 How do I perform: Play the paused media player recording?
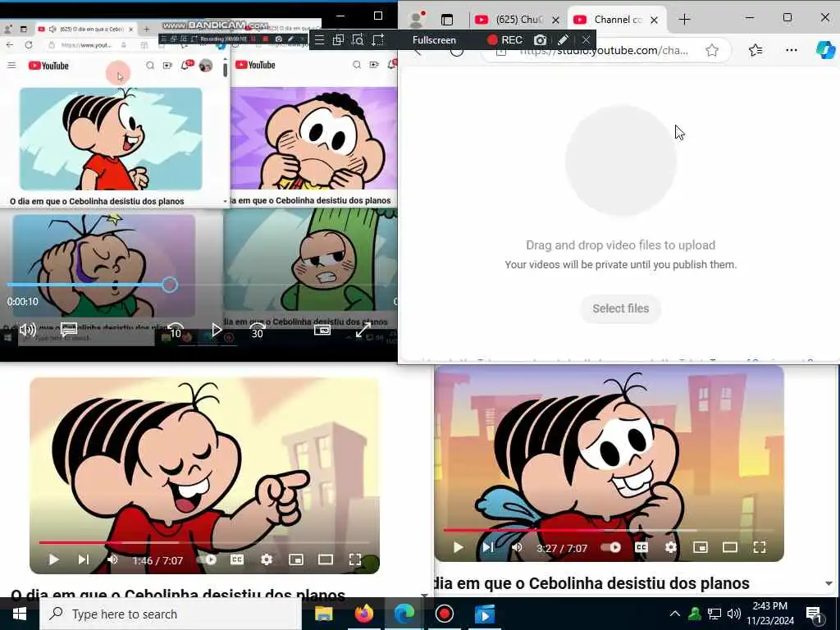point(217,330)
